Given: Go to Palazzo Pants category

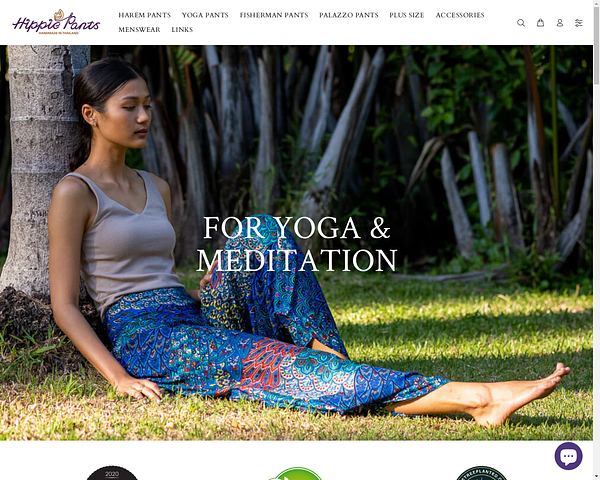Looking at the screenshot, I should pos(349,15).
